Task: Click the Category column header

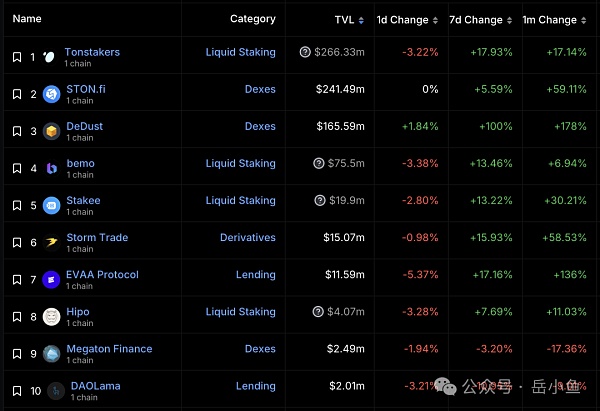Action: point(252,19)
